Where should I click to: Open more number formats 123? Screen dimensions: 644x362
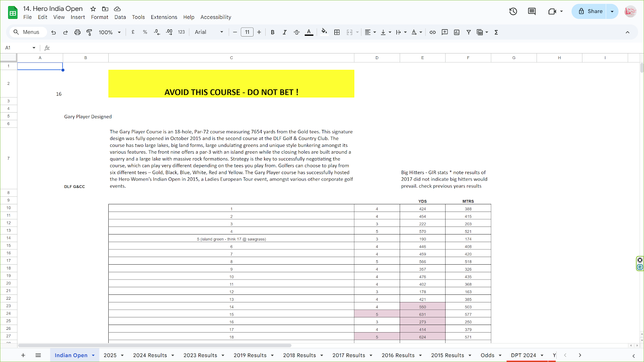[x=181, y=32]
